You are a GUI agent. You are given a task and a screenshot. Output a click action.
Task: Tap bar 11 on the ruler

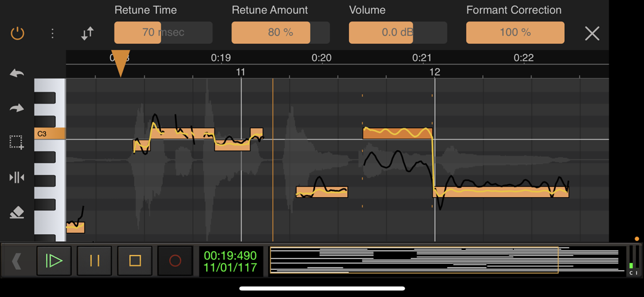point(241,73)
